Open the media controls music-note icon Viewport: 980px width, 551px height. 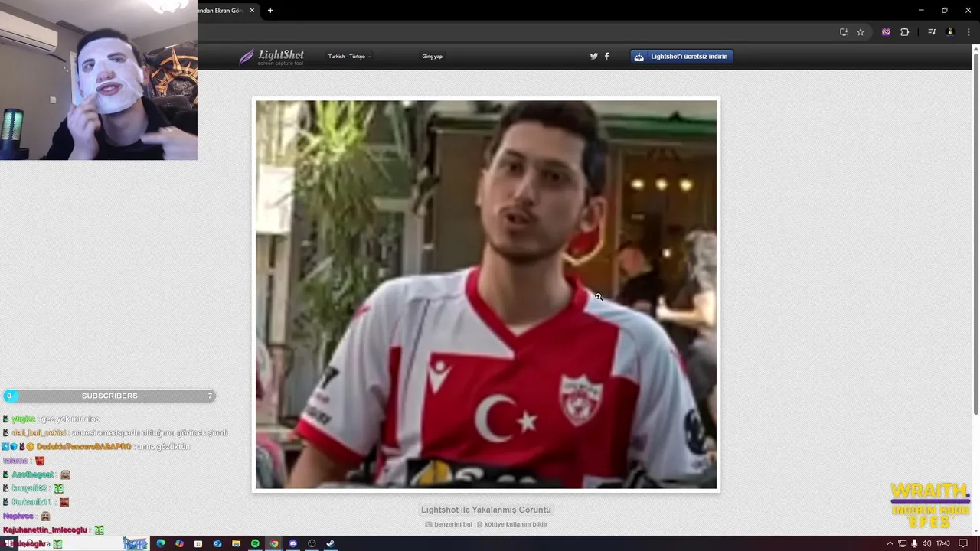[x=932, y=32]
